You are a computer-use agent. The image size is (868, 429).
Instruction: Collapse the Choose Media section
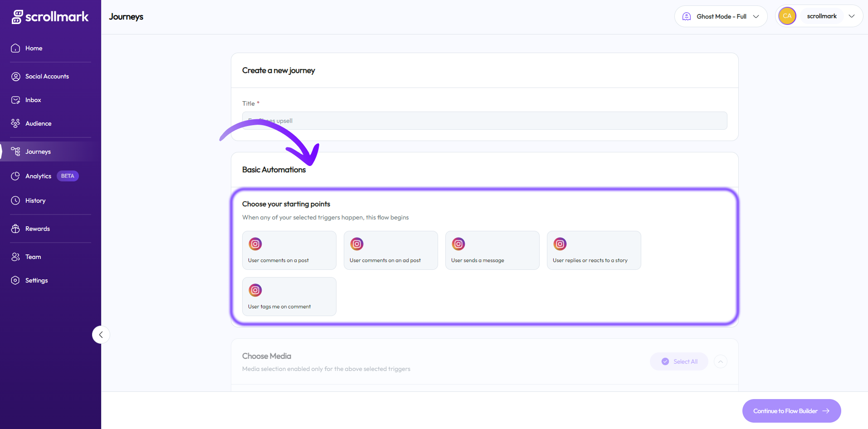pos(720,361)
